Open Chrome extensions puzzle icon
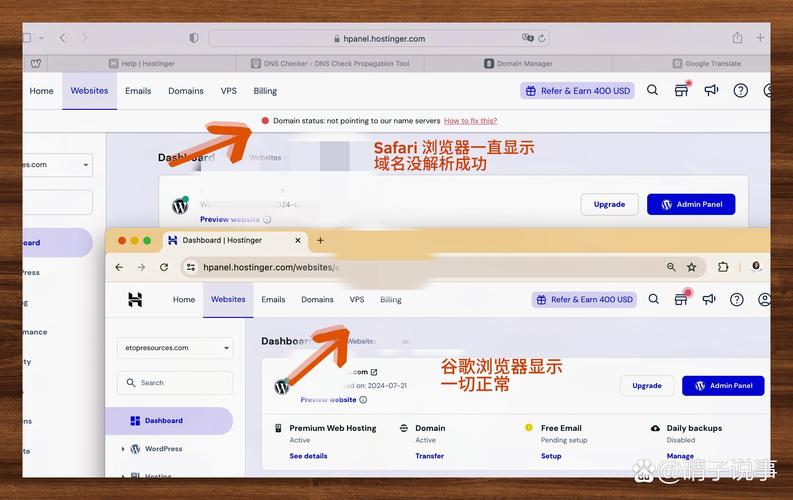This screenshot has height=500, width=793. point(723,267)
